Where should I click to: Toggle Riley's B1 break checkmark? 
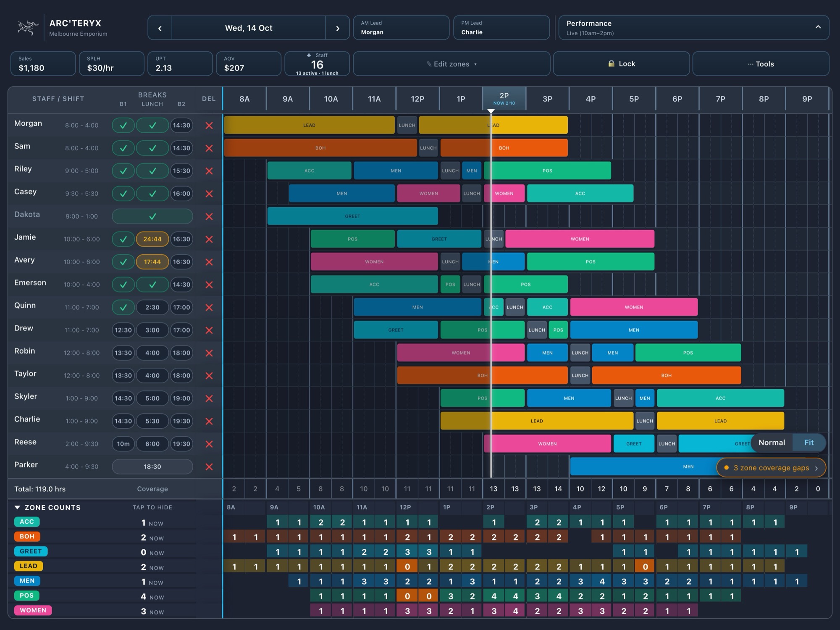click(x=123, y=171)
